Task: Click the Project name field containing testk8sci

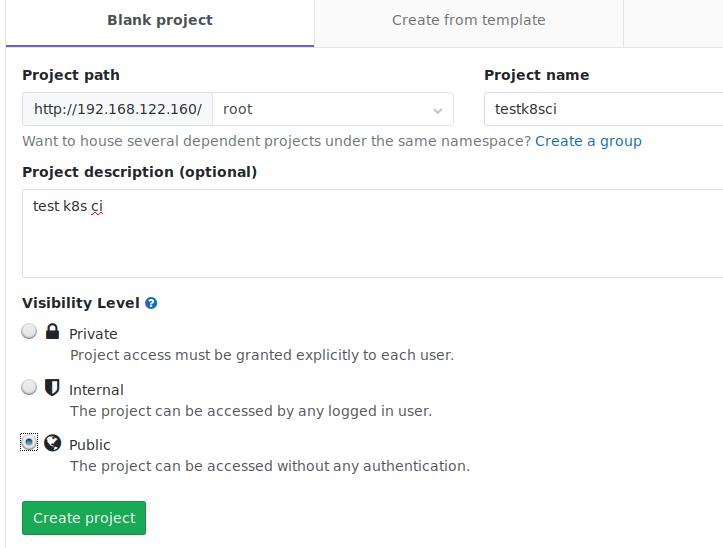Action: click(600, 109)
